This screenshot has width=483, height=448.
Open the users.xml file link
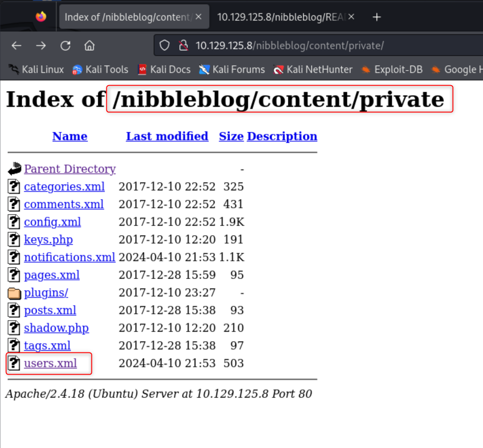click(x=50, y=363)
